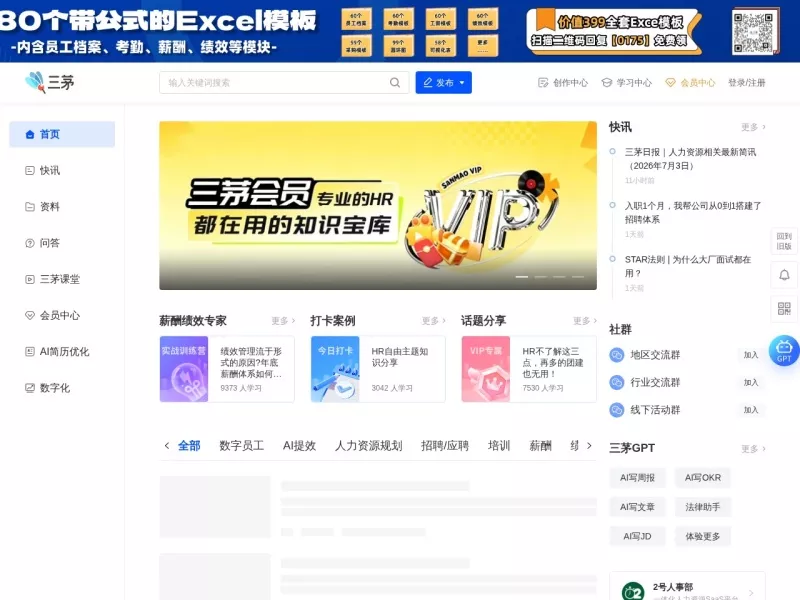Open the 三茅会员 VIP banner
The image size is (800, 600).
point(378,206)
